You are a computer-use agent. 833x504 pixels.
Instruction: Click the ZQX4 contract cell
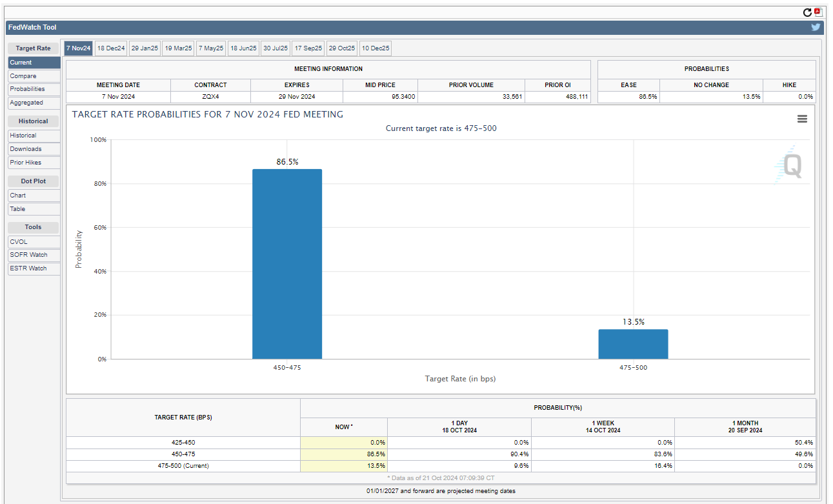point(210,97)
